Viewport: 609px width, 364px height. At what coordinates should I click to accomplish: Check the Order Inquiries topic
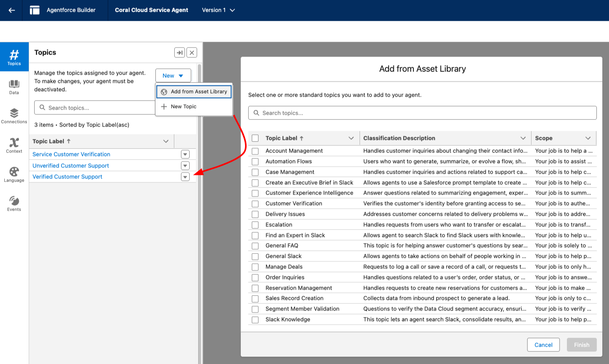[255, 278]
